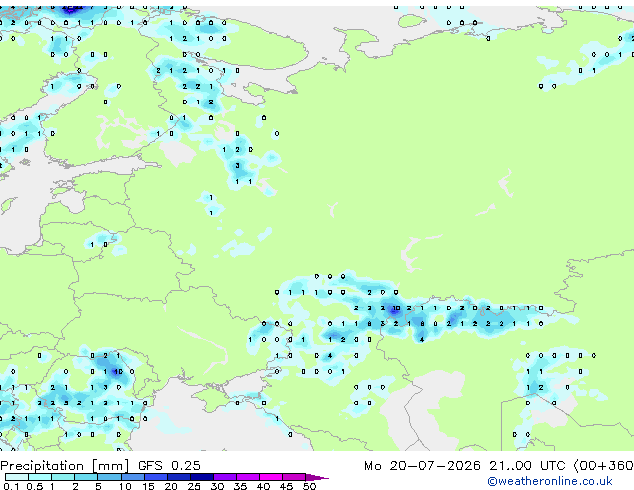634x490 pixels.
Task: Select the 0.1–0.5 mm legend color box
Action: coord(17,477)
